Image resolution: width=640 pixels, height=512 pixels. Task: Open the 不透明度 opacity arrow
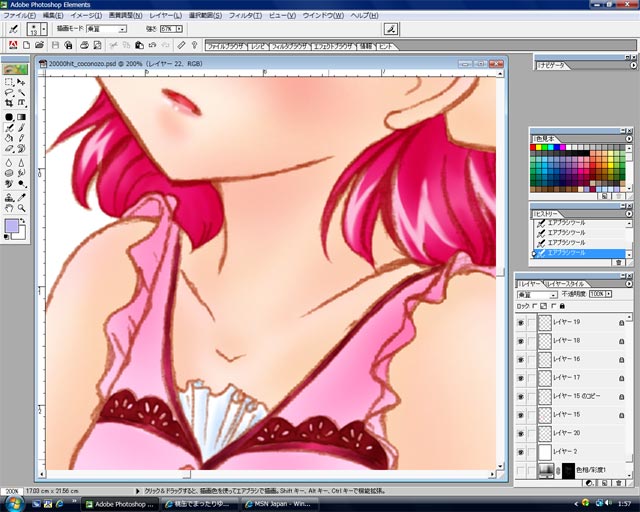609,294
